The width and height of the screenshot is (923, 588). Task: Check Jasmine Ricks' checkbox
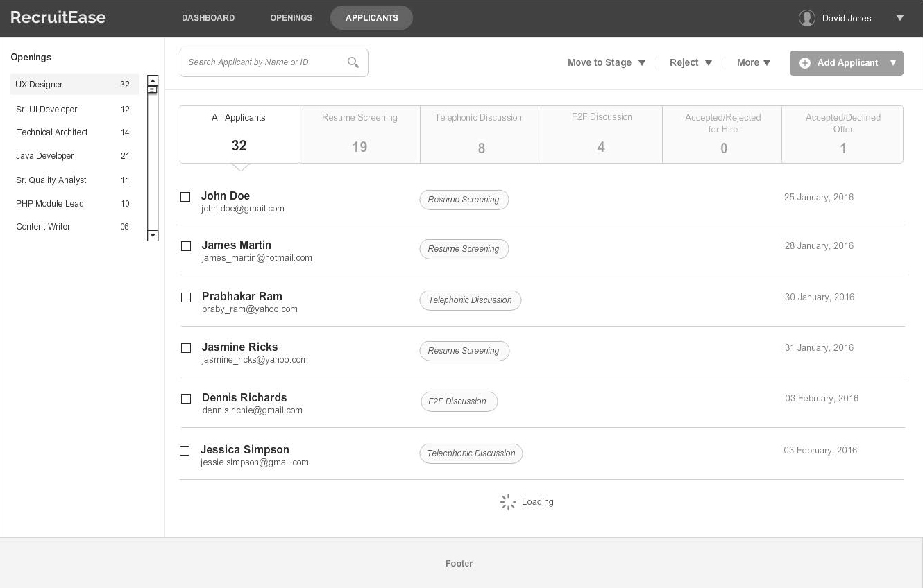[185, 348]
